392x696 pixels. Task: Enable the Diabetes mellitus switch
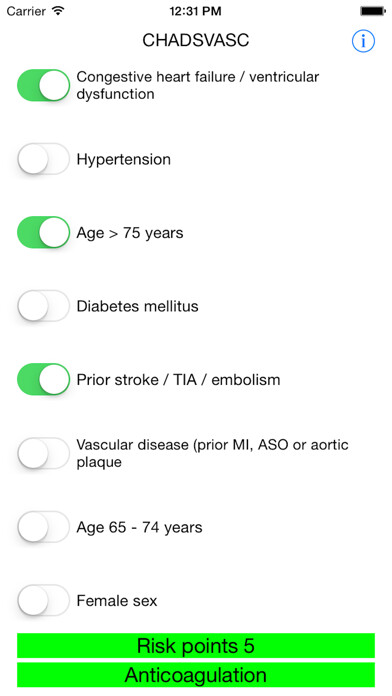pos(44,306)
